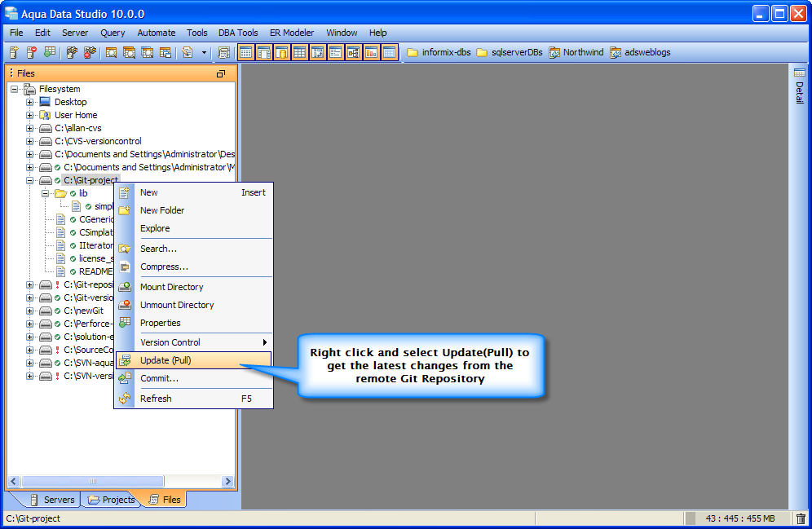Toggle the form-with-arrows view button
The height and width of the screenshot is (529, 812).
pyautogui.click(x=317, y=52)
